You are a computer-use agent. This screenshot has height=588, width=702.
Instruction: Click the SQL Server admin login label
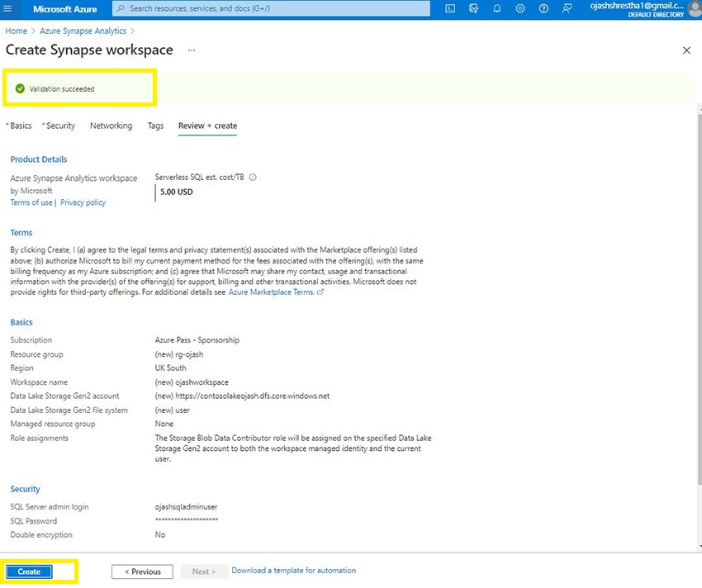pos(50,507)
